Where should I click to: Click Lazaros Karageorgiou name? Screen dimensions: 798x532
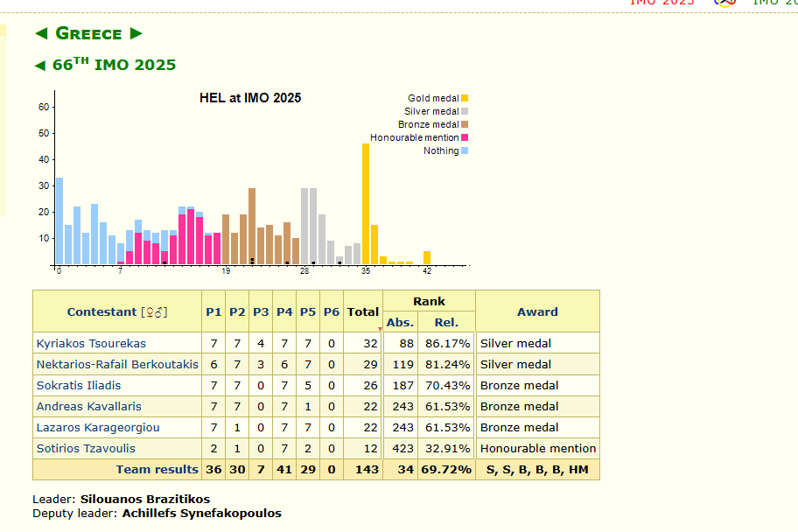pos(98,428)
